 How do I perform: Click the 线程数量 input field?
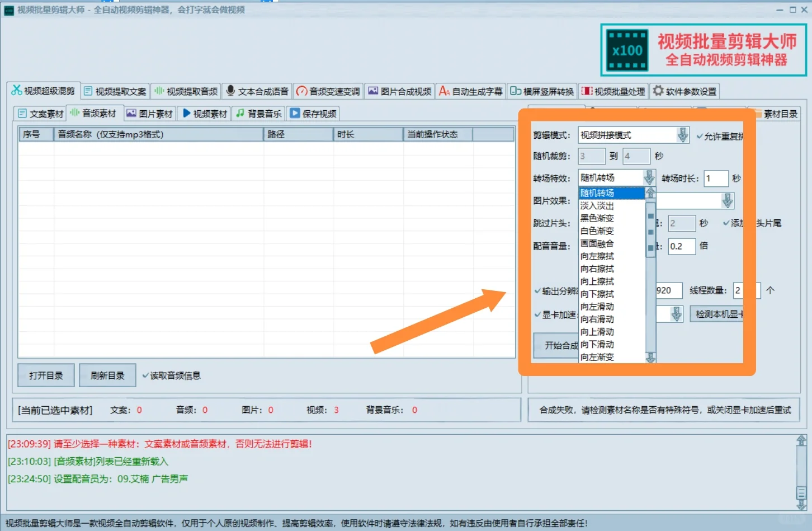pos(747,290)
